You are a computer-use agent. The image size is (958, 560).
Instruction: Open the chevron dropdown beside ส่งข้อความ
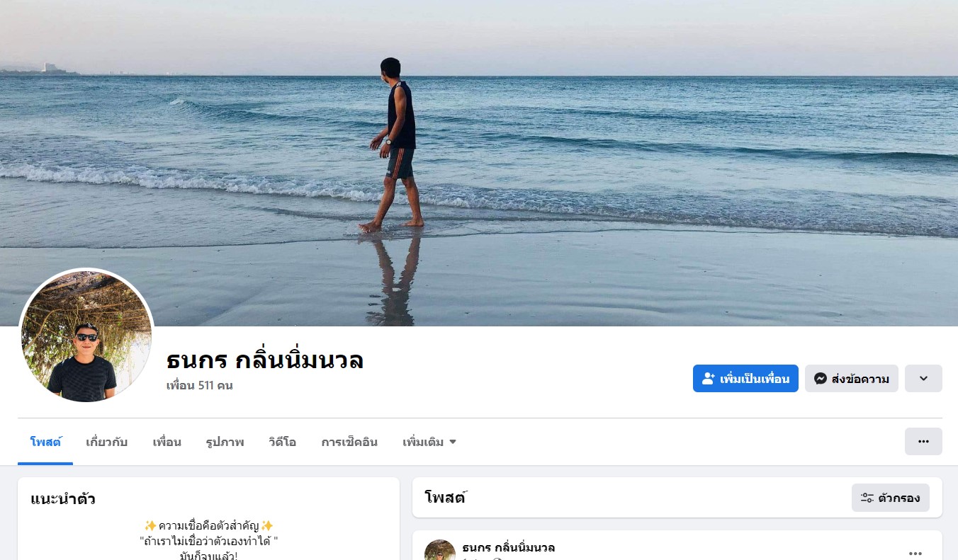coord(923,379)
